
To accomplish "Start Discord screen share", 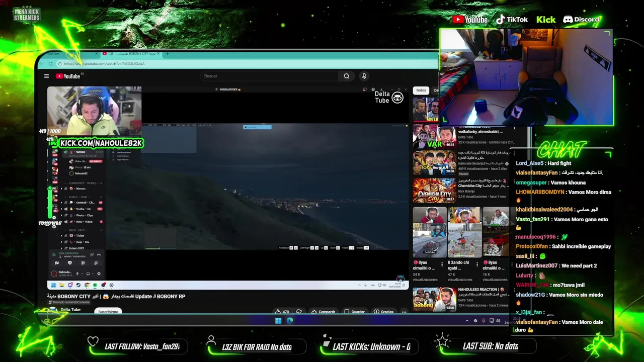I will pyautogui.click(x=70, y=263).
